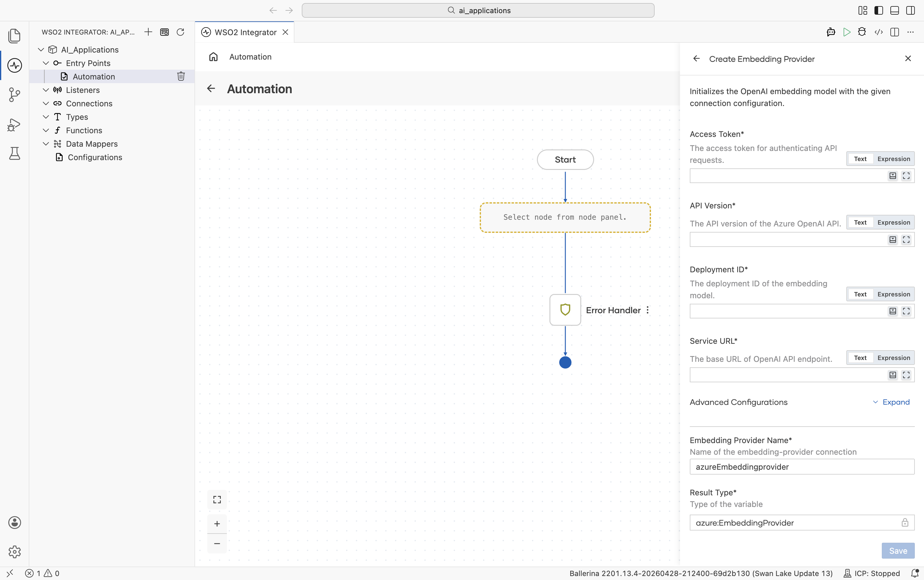924x580 pixels.
Task: Open helper pane for Access Token
Action: tap(893, 176)
